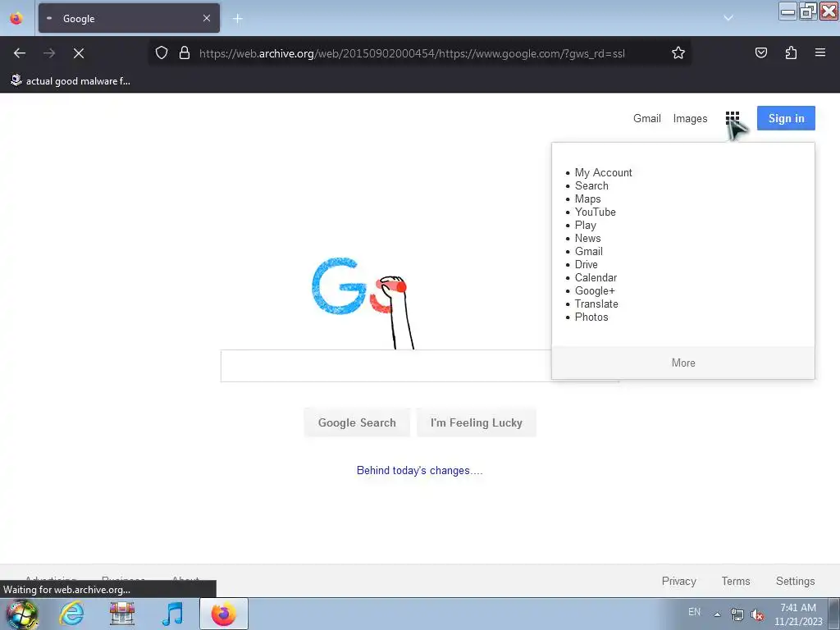Open Terms footer link
840x630 pixels.
click(736, 582)
